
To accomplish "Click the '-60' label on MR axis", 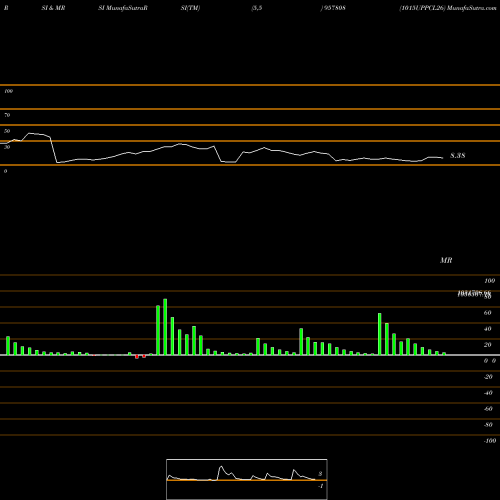I will click(x=488, y=409).
